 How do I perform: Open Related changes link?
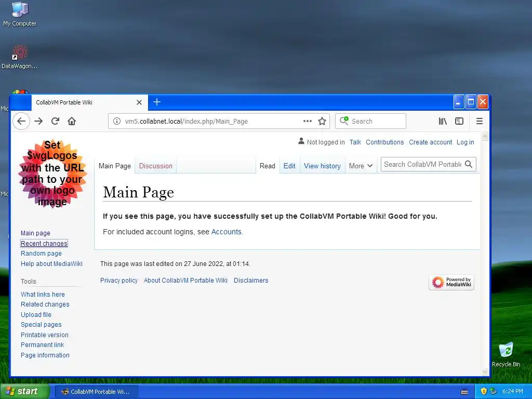[x=45, y=304]
